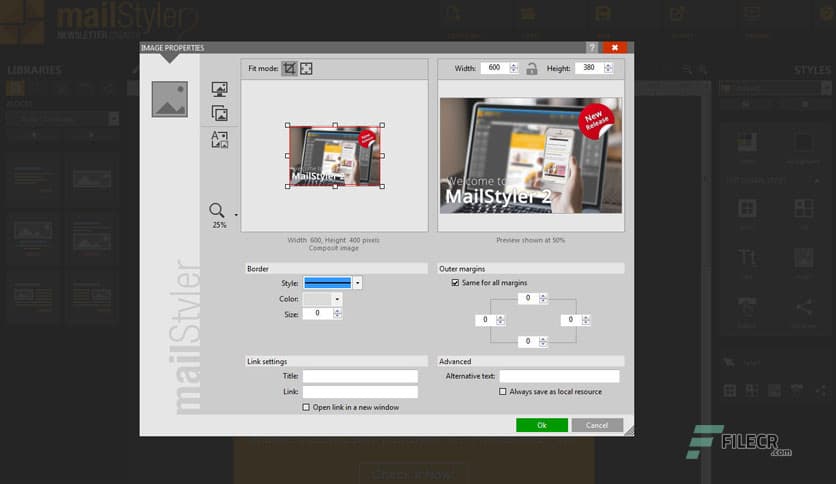836x484 pixels.
Task: Click the cropped image thumbnail in editor
Action: (x=335, y=156)
